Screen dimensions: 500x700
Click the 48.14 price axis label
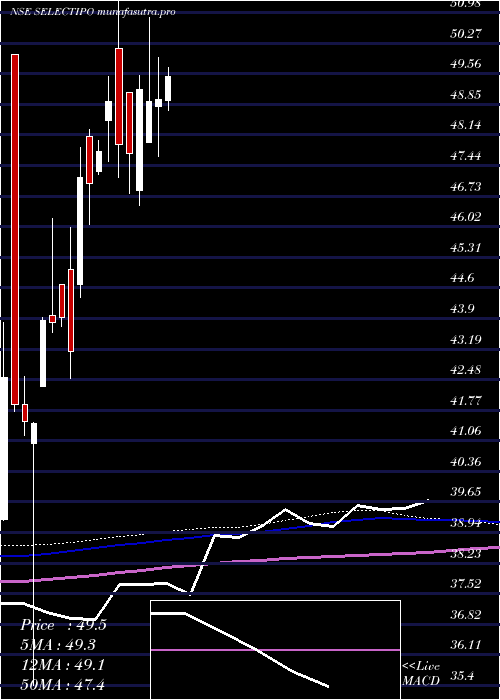point(466,125)
